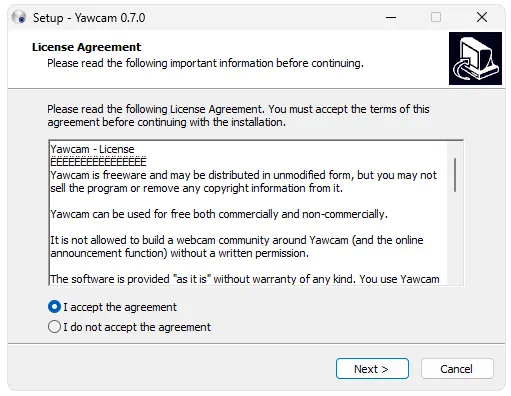This screenshot has height=396, width=511.
Task: Click the "as it is" warranty line
Action: tap(245, 279)
